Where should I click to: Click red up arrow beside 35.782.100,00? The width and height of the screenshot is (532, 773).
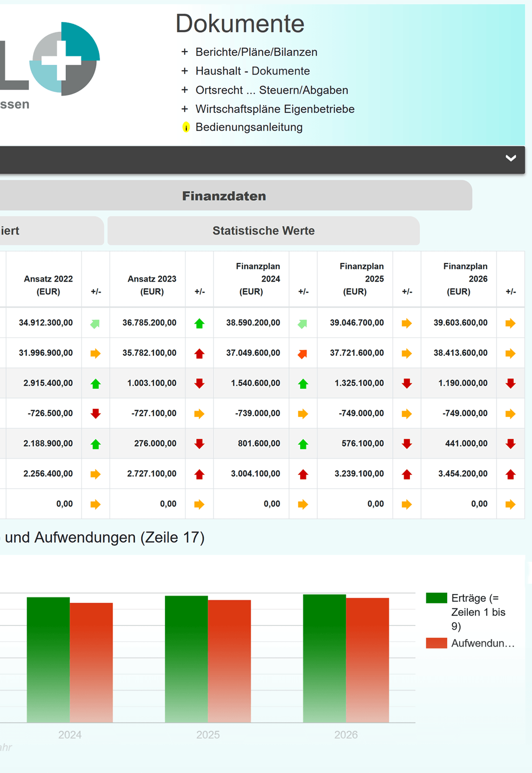pos(199,353)
